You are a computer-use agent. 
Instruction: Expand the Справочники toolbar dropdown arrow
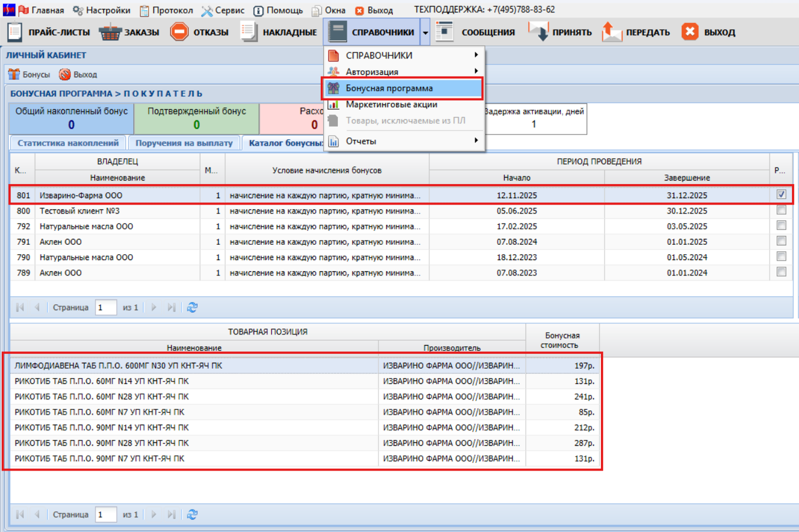425,32
